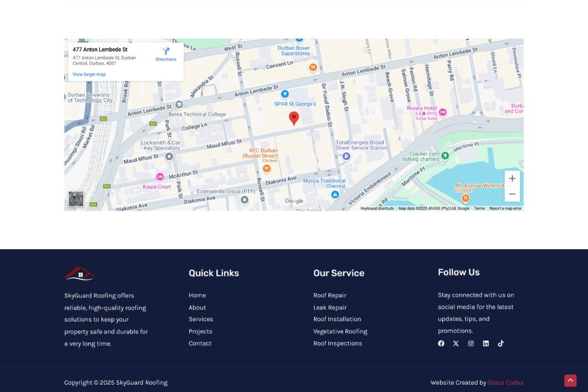Zoom out on the map
The image size is (588, 392).
(512, 194)
